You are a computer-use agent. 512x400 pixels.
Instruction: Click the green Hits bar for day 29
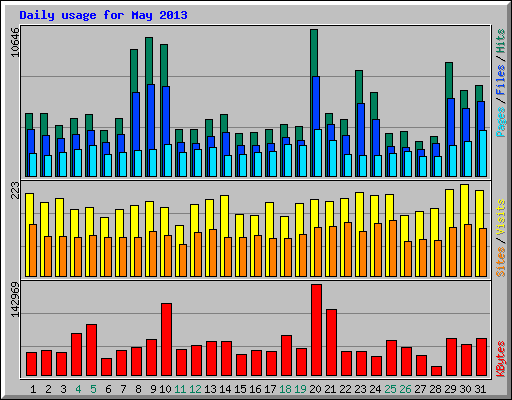coord(449,80)
